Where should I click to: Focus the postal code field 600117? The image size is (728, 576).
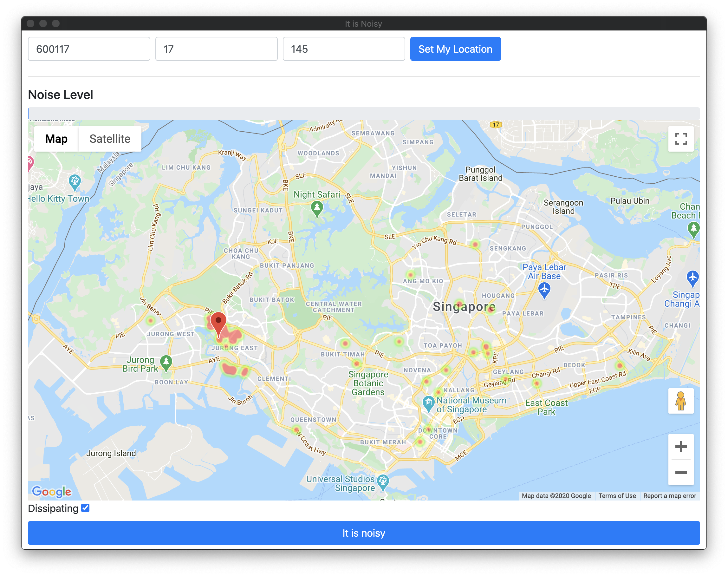click(89, 49)
